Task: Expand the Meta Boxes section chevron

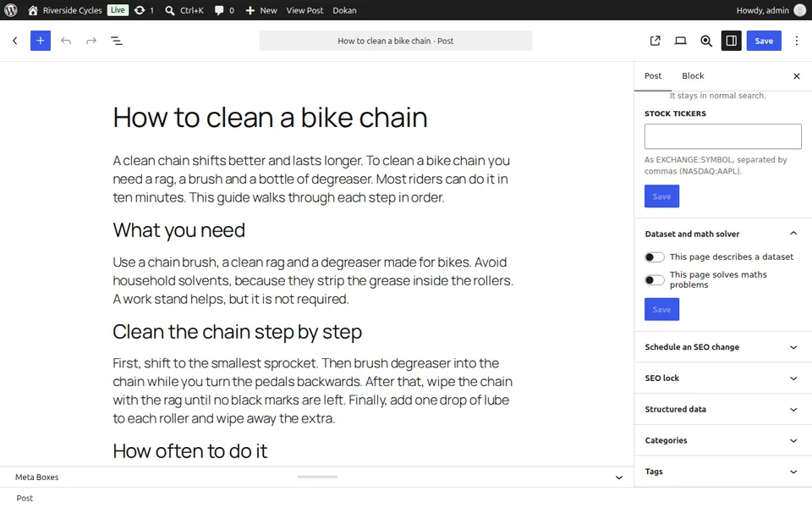Action: point(619,478)
